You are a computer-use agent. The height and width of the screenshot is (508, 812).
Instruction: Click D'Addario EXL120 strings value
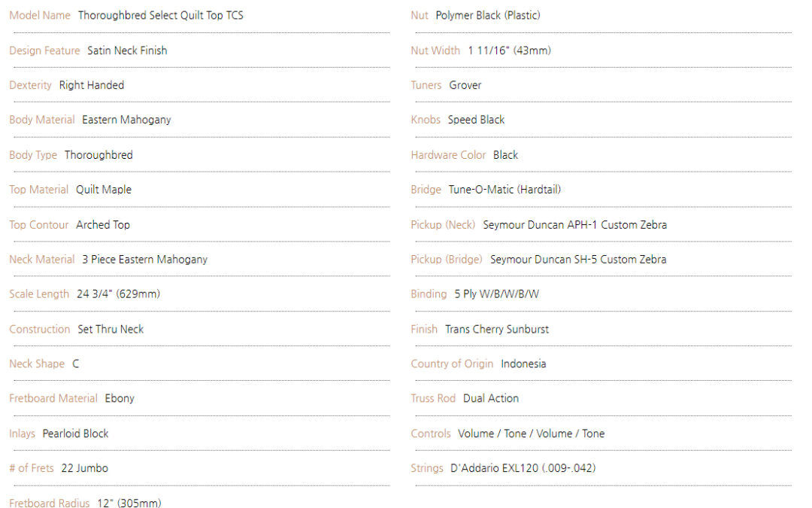click(x=523, y=468)
